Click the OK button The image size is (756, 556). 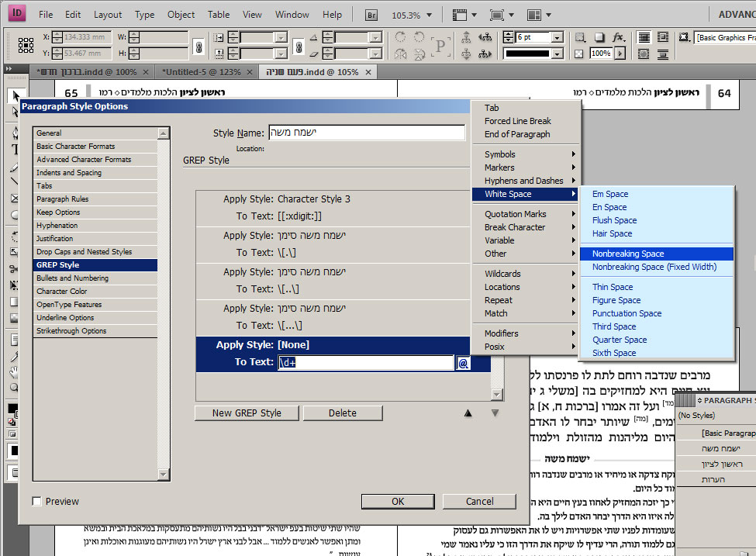(x=398, y=502)
